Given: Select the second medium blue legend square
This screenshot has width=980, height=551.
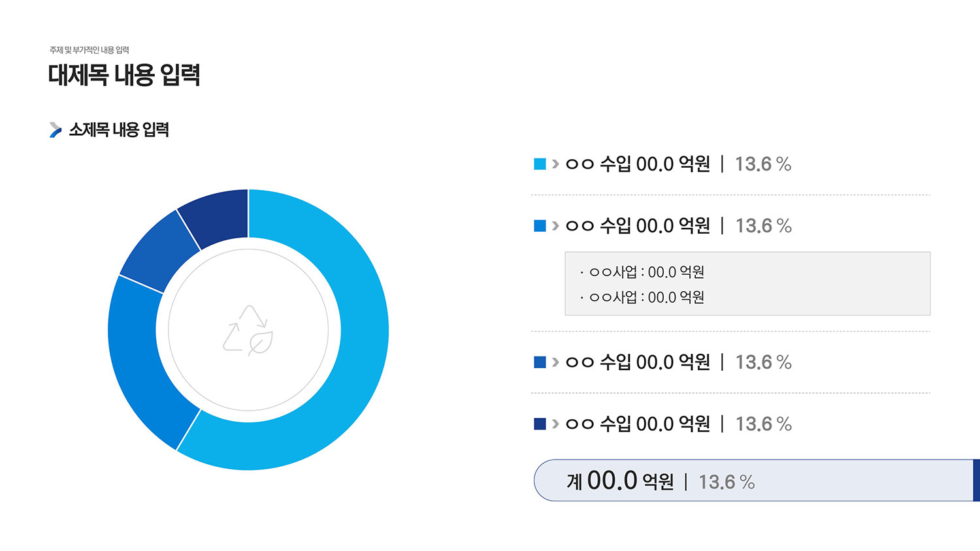Looking at the screenshot, I should [x=540, y=226].
